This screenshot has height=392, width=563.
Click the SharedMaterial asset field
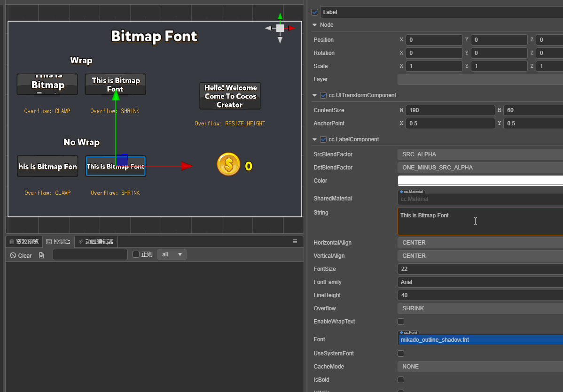pyautogui.click(x=480, y=199)
